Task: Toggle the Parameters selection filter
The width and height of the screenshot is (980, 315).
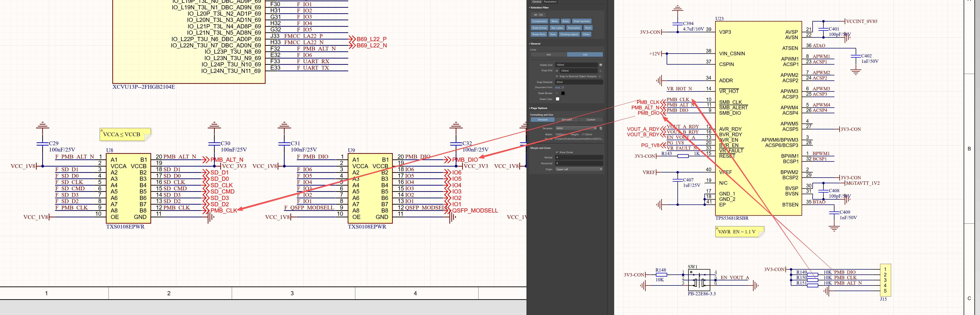Action: [574, 28]
